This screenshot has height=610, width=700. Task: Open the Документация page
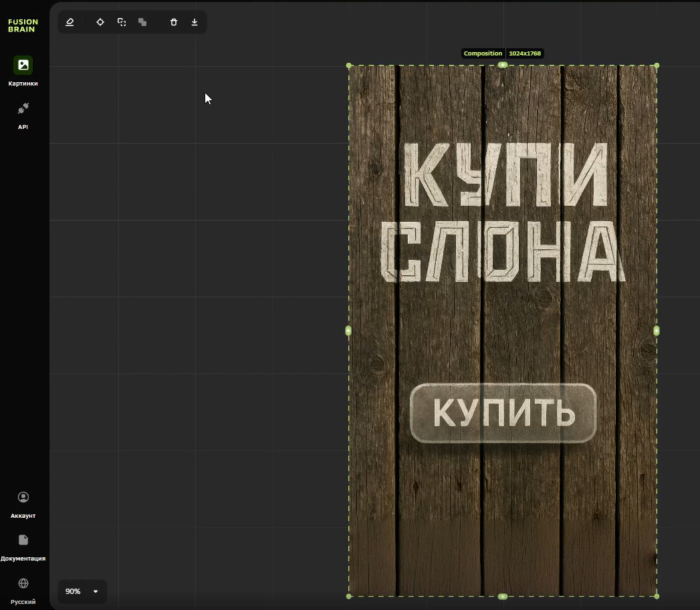[23, 541]
